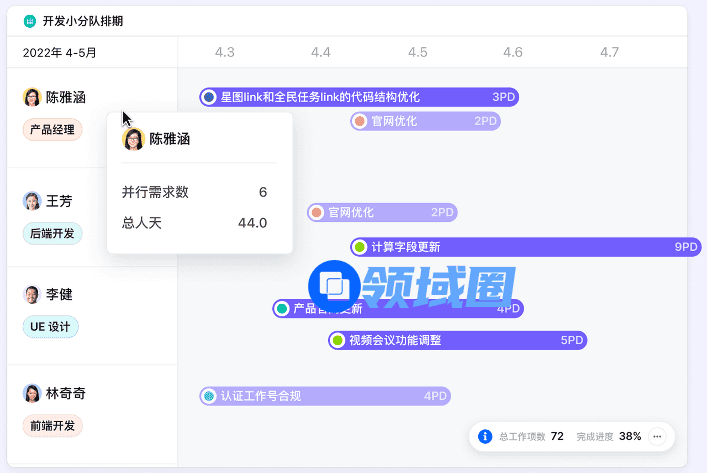708x474 pixels.
Task: Click 林奇奇's avatar in the left column
Action: 32,393
